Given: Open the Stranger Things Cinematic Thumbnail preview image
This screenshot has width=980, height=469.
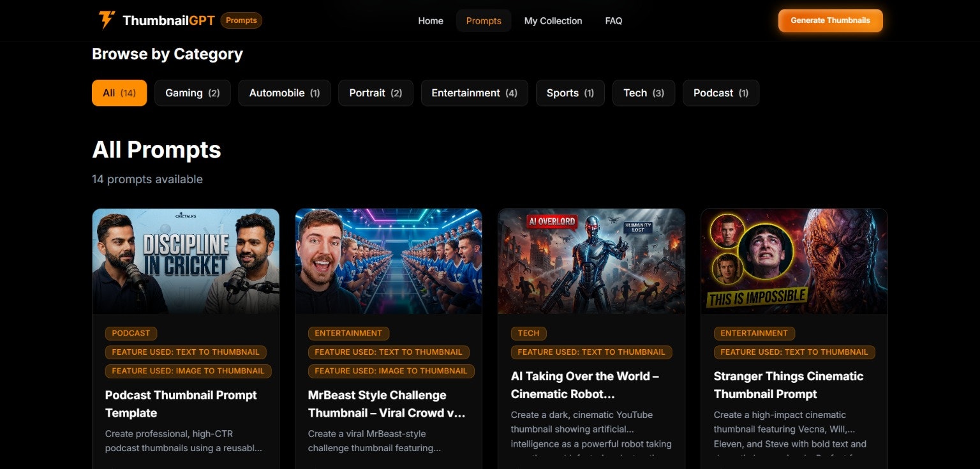Looking at the screenshot, I should (x=794, y=260).
